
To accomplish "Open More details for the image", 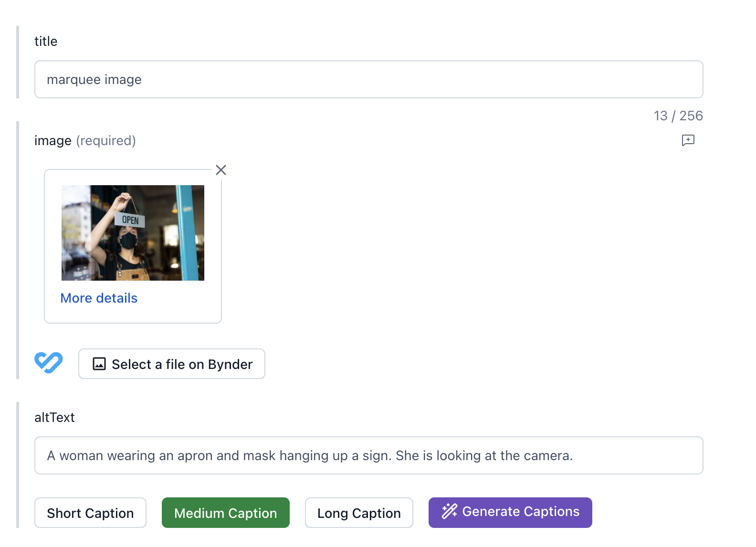I will 99,298.
